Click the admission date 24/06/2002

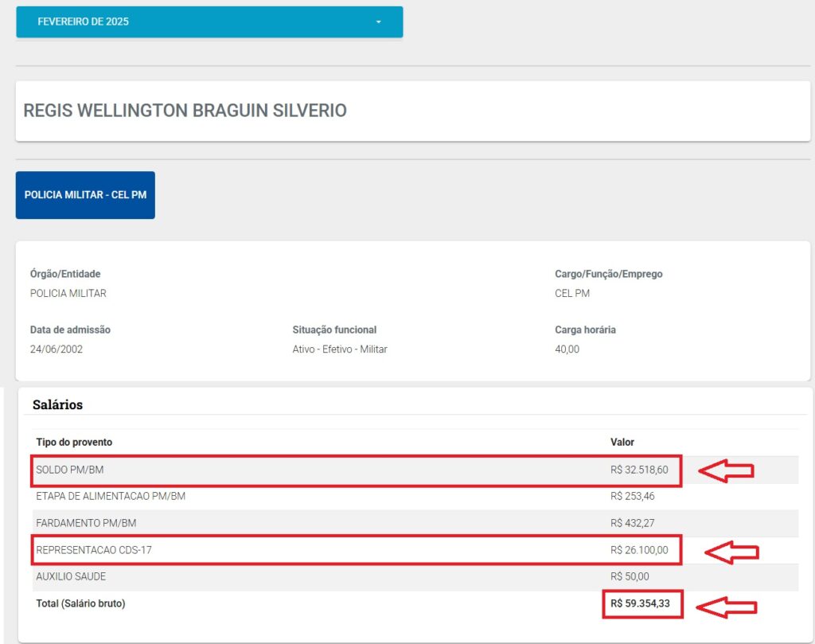coord(57,349)
